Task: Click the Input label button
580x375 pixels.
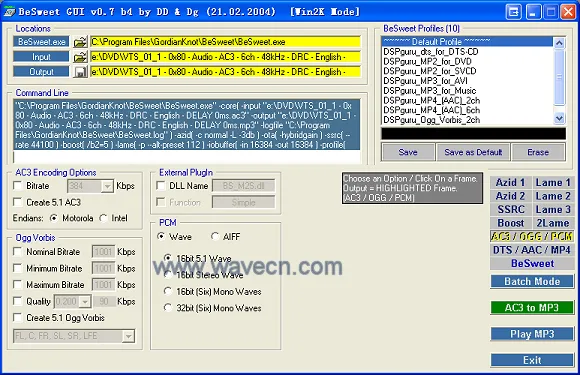Action: pyautogui.click(x=41, y=57)
